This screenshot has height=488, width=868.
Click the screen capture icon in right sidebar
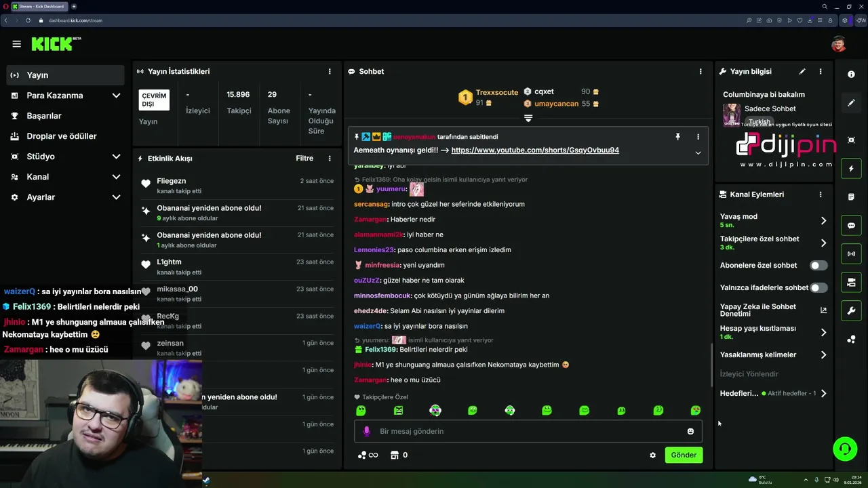(851, 140)
